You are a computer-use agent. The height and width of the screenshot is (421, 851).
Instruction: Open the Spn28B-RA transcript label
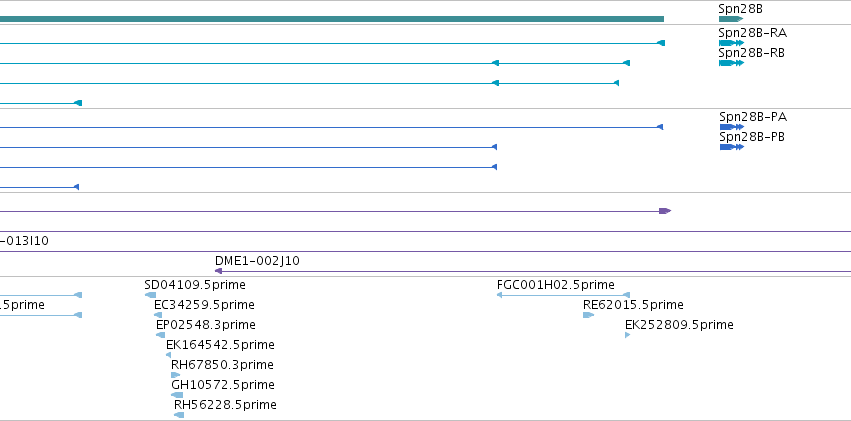click(x=752, y=33)
